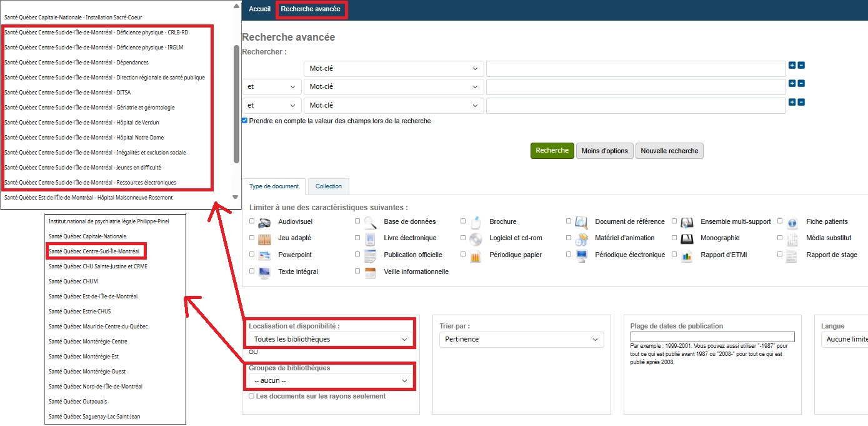Click the Plage de dates de publication field
The image size is (868, 426).
712,337
